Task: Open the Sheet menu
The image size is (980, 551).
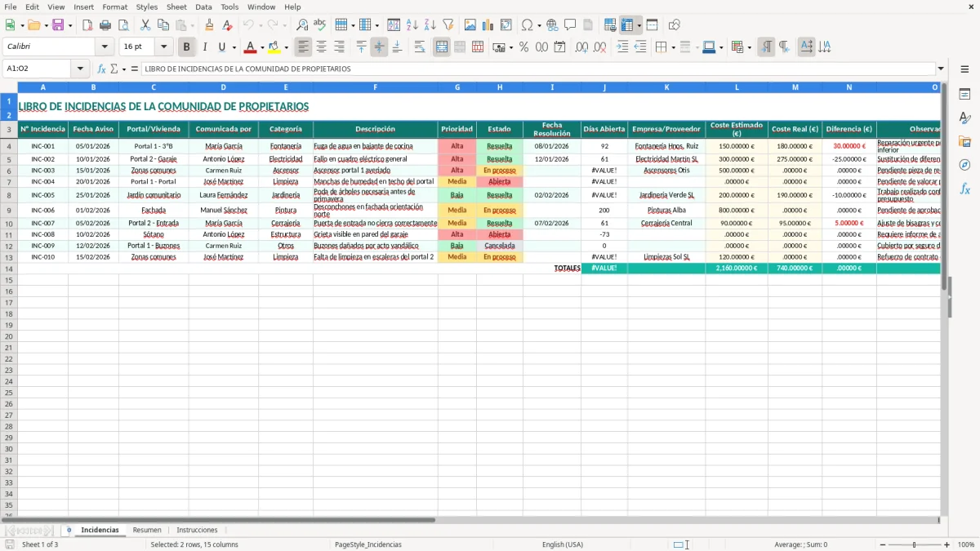Action: 176,7
